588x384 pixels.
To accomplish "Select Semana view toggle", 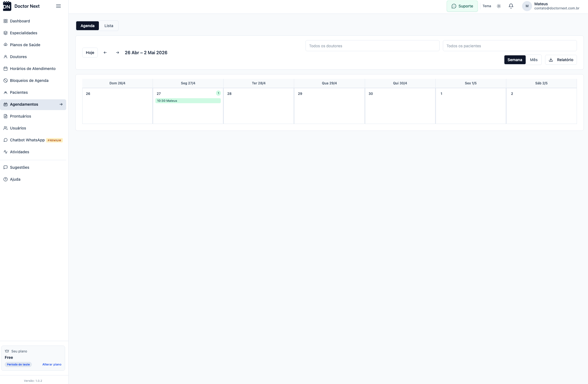I will pos(515,60).
